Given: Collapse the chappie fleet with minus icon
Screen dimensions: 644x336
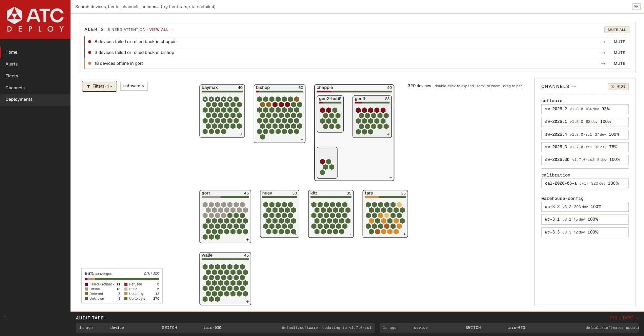Looking at the screenshot, I should pyautogui.click(x=390, y=178).
